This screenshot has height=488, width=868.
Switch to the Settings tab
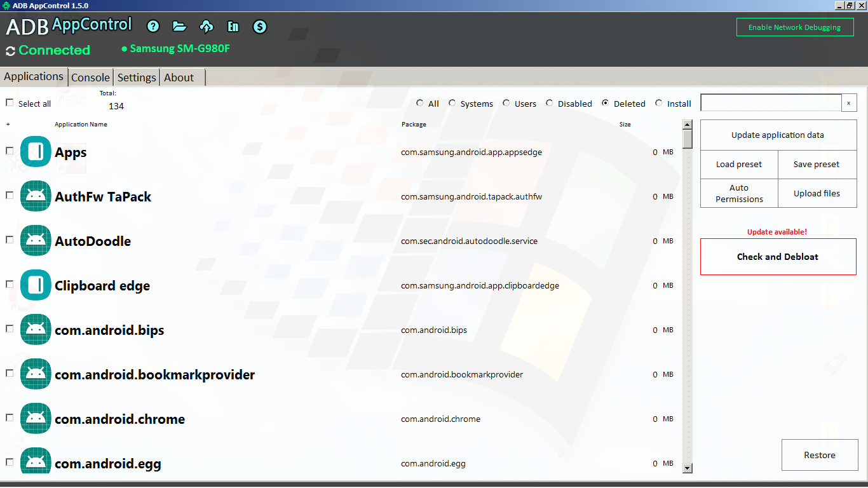(x=137, y=77)
